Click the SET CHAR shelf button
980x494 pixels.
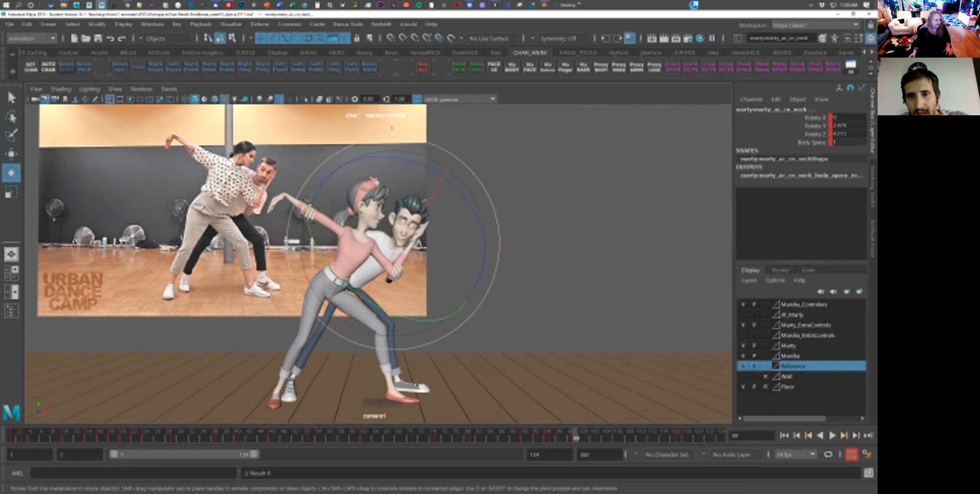pos(31,67)
